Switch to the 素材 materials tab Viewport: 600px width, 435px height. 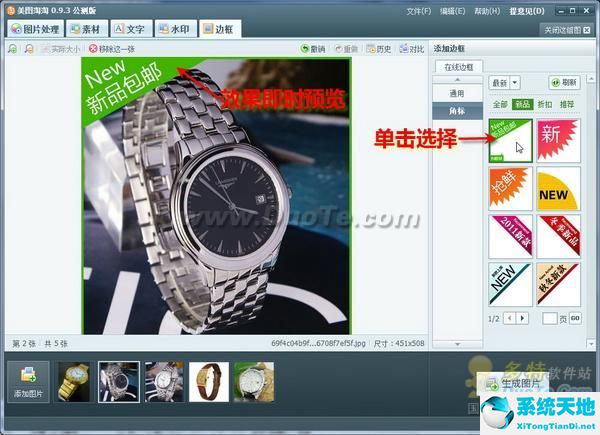click(x=86, y=29)
